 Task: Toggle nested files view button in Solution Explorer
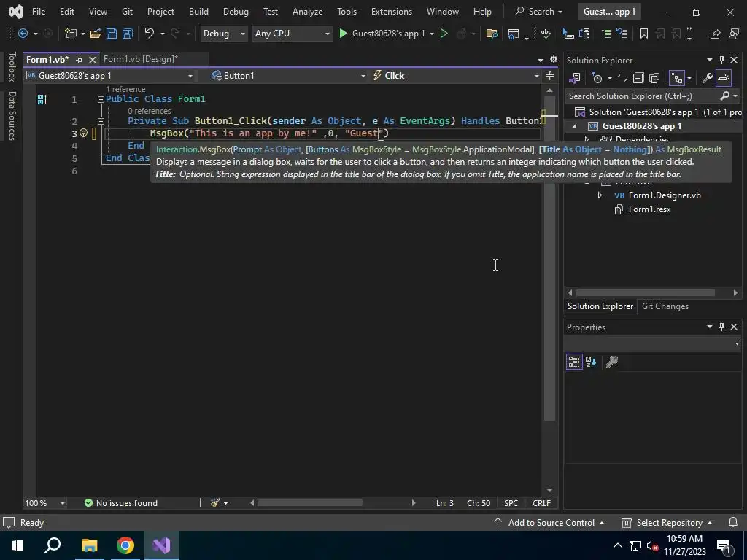[x=676, y=77]
